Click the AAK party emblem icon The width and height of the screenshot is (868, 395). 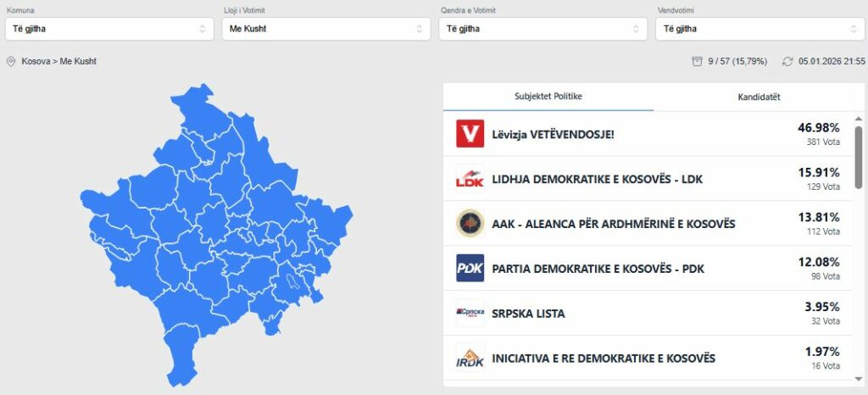pyautogui.click(x=470, y=224)
